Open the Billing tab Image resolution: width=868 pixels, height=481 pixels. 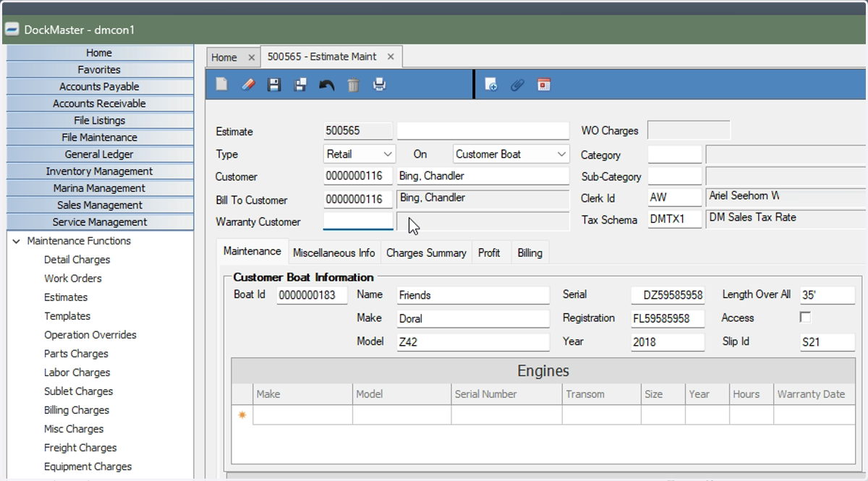click(529, 252)
